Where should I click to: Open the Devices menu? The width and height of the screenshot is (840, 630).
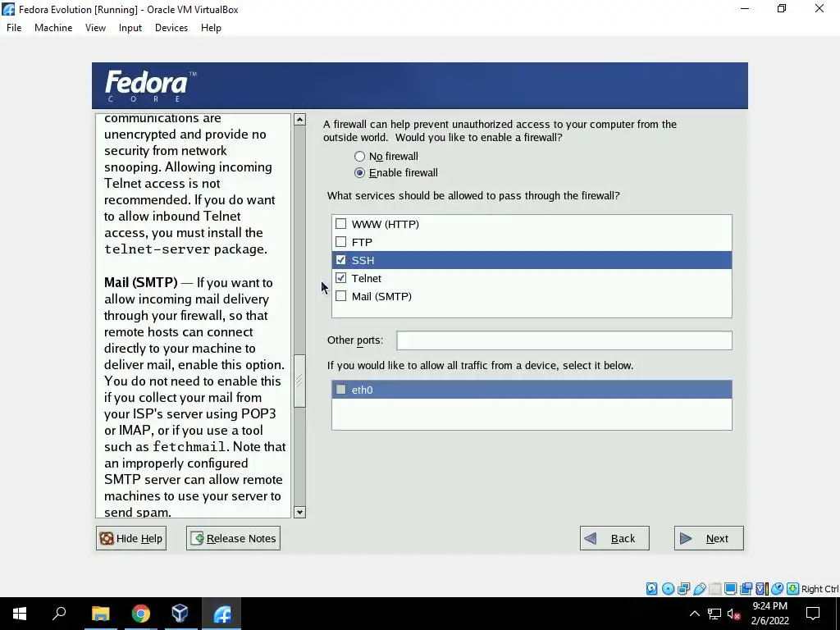(171, 28)
